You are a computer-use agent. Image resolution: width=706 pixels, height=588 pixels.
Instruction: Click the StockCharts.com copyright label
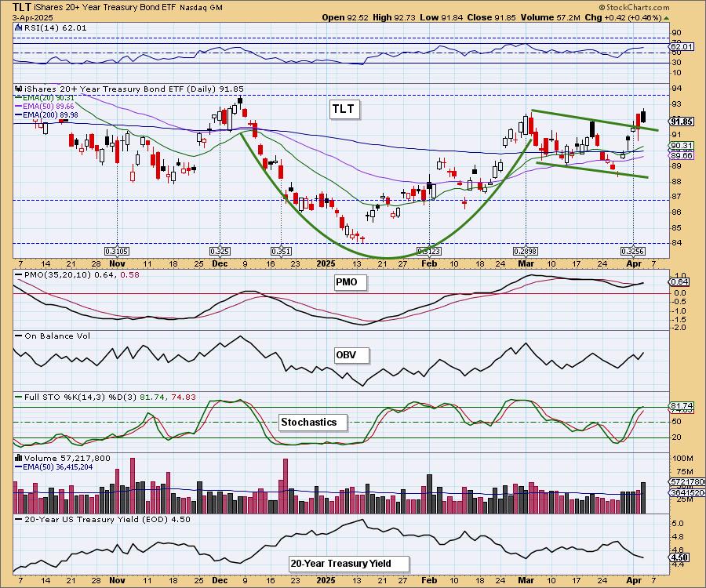pyautogui.click(x=635, y=7)
